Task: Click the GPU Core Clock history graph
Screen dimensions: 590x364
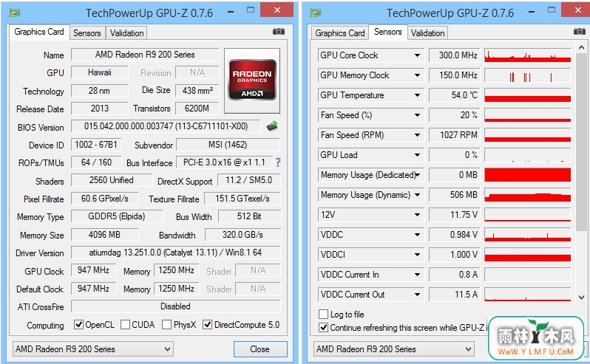Action: [528, 55]
